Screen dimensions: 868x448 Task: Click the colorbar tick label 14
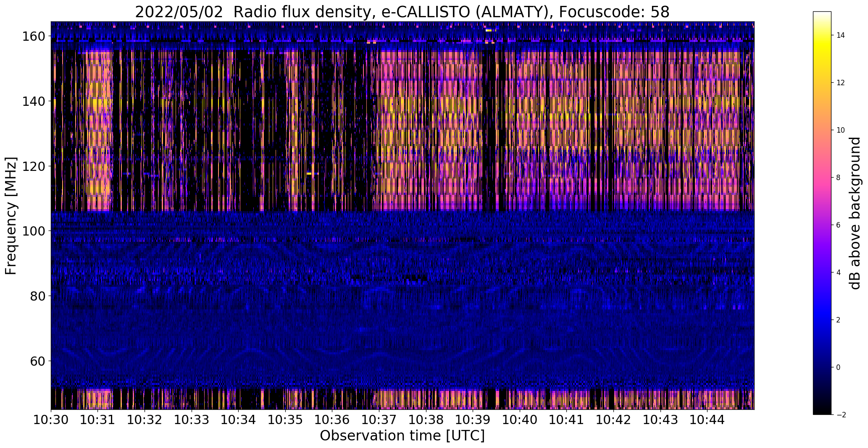[841, 35]
